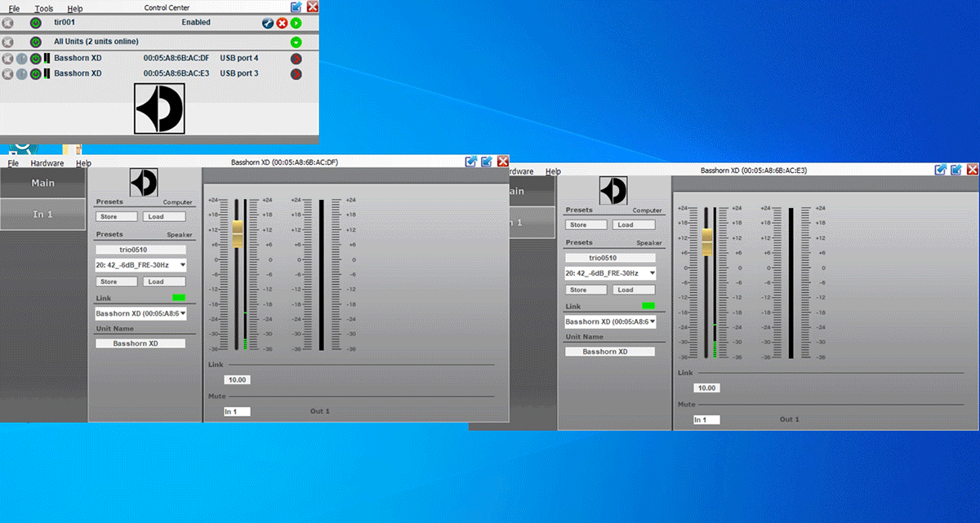Open the Link unit dropdown in AC:DF window
Screen dimensions: 980x523
[141, 313]
